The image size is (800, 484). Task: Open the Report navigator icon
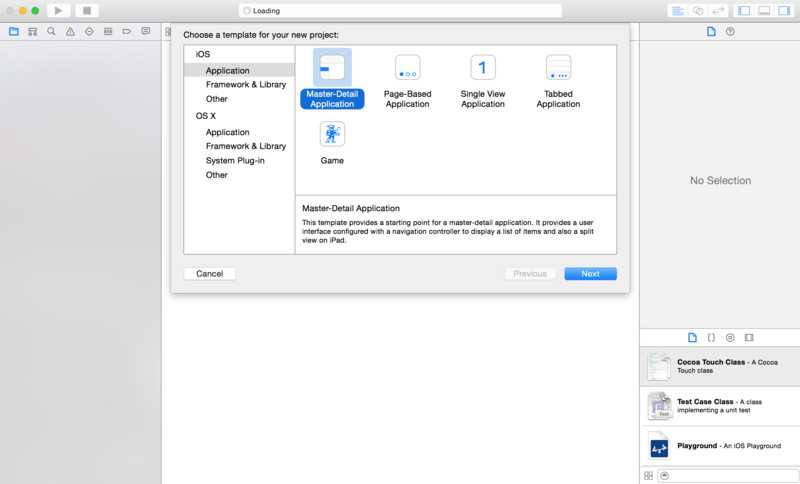tap(146, 32)
